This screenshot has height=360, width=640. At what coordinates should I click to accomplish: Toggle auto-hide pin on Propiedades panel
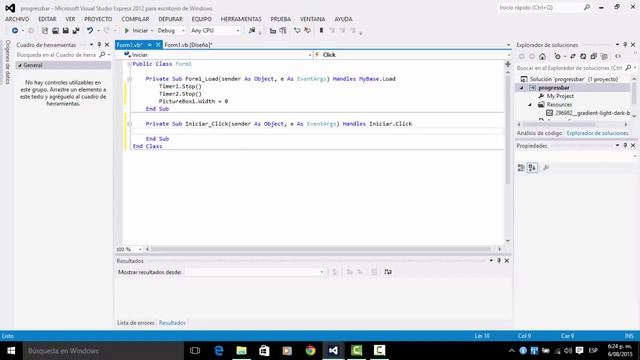pos(625,145)
